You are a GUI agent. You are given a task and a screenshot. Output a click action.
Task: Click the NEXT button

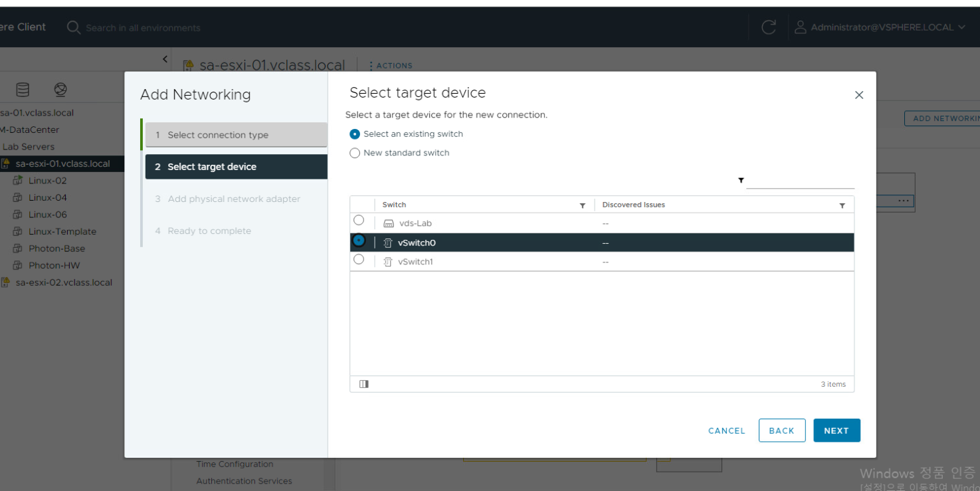(x=836, y=431)
